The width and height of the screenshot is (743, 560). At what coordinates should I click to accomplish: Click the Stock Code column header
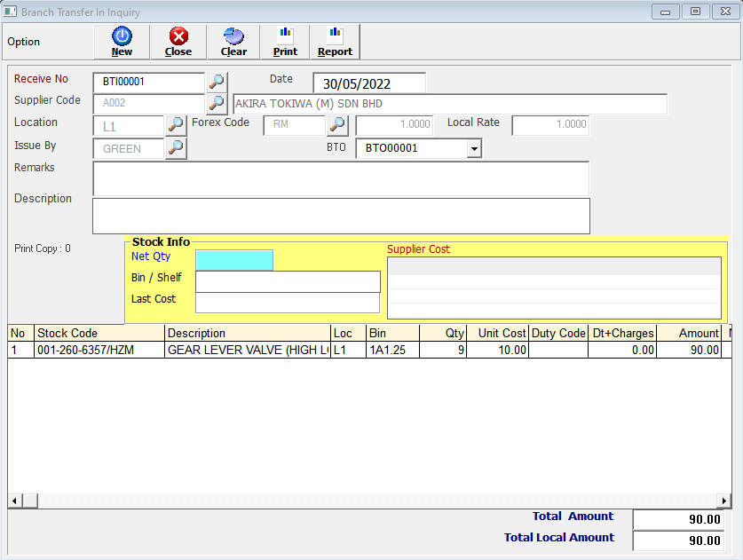point(99,333)
